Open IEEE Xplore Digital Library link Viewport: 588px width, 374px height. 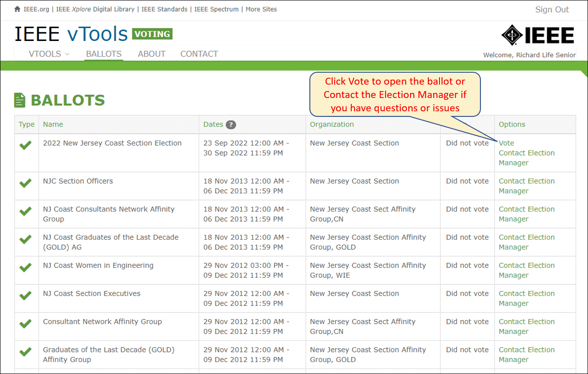[x=96, y=9]
